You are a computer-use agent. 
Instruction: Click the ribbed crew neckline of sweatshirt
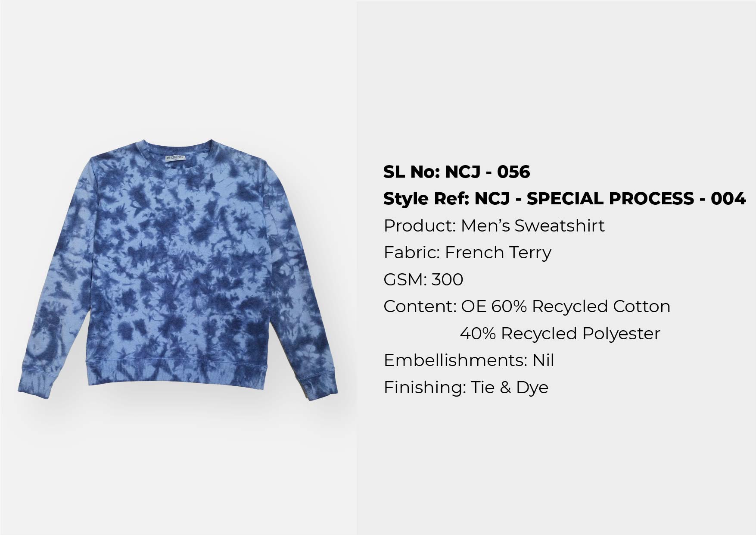pos(180,149)
